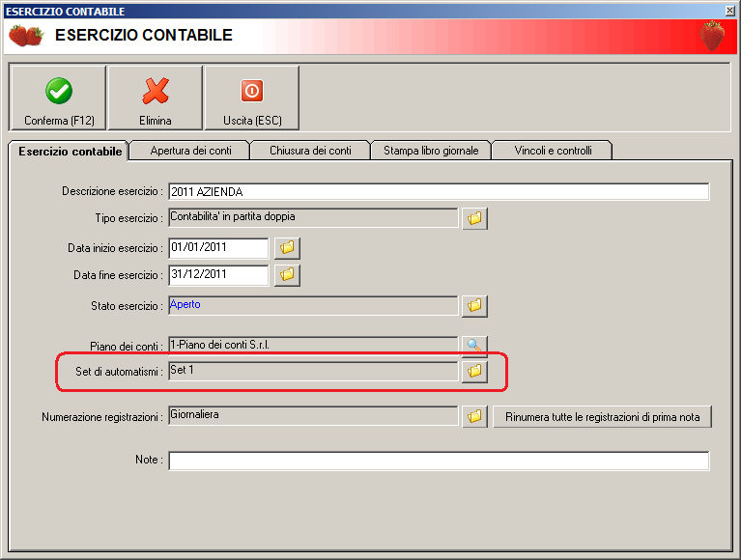Screen dimensions: 741x560
Task: Switch to the Apertura dei conti tab
Action: (190, 151)
